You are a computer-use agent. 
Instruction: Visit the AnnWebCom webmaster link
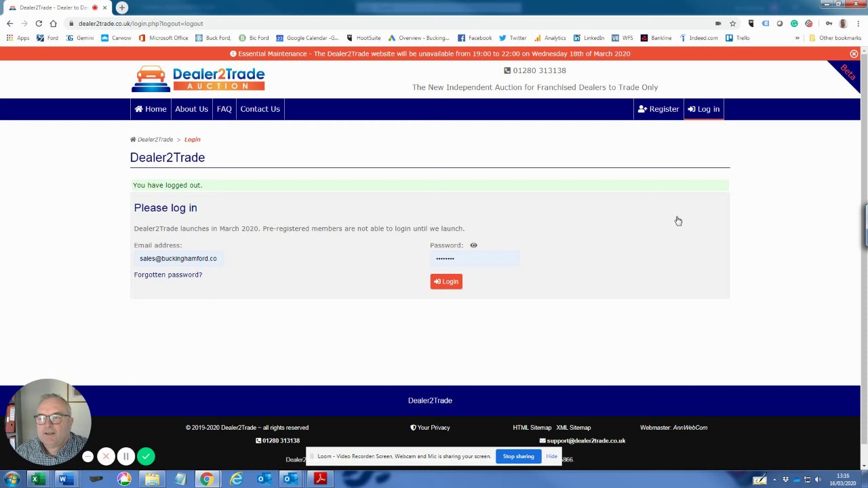(x=690, y=428)
